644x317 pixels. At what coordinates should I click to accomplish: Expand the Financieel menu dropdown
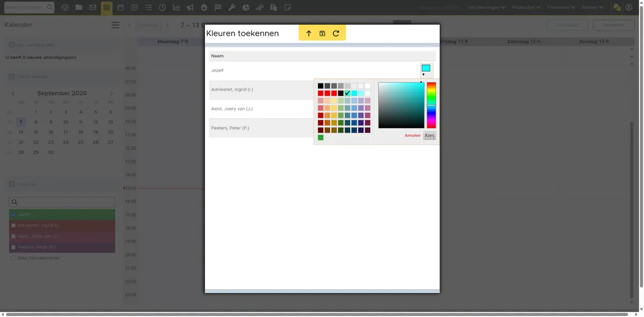[561, 8]
